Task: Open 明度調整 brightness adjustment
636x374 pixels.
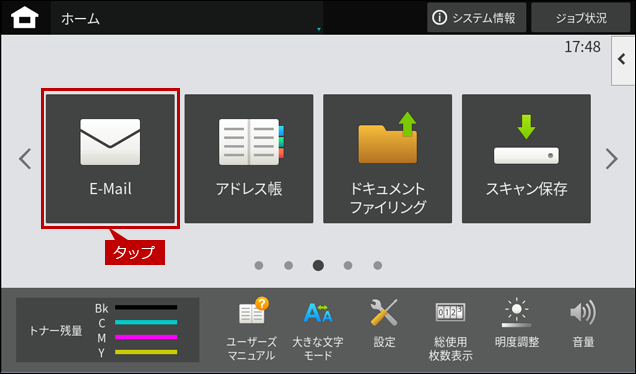Action: point(517,323)
